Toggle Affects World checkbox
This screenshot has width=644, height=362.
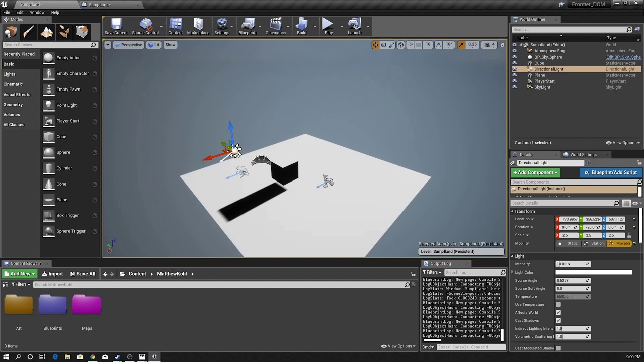[x=558, y=313]
